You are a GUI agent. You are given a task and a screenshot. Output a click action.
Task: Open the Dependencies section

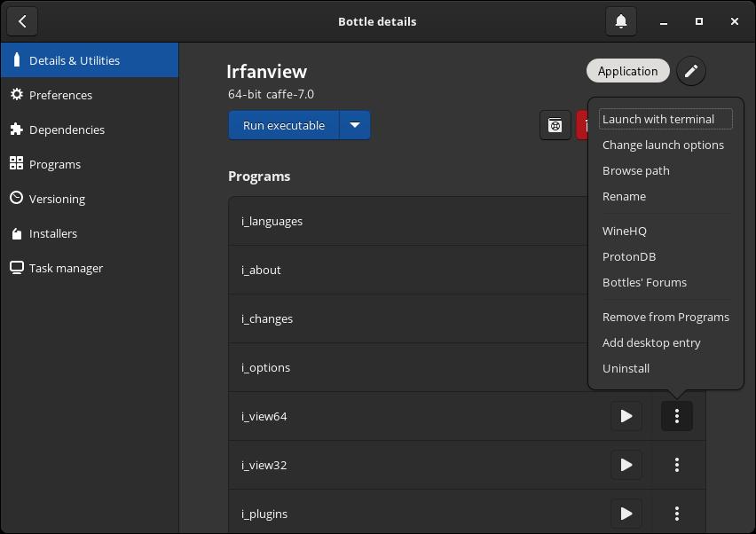(x=90, y=130)
